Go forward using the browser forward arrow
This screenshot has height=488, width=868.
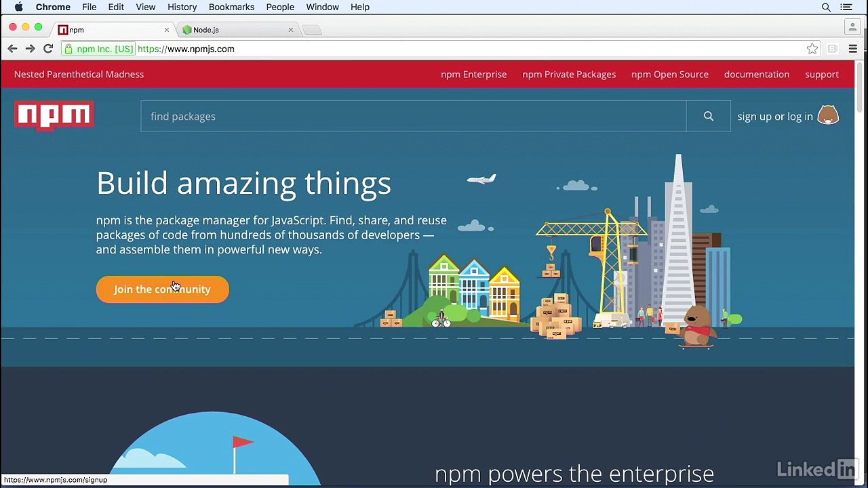click(x=30, y=49)
